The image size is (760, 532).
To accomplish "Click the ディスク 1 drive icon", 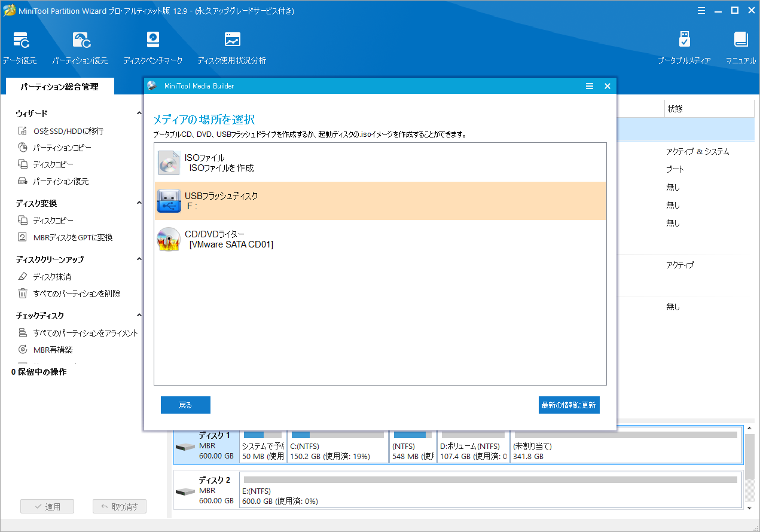I will tap(185, 447).
